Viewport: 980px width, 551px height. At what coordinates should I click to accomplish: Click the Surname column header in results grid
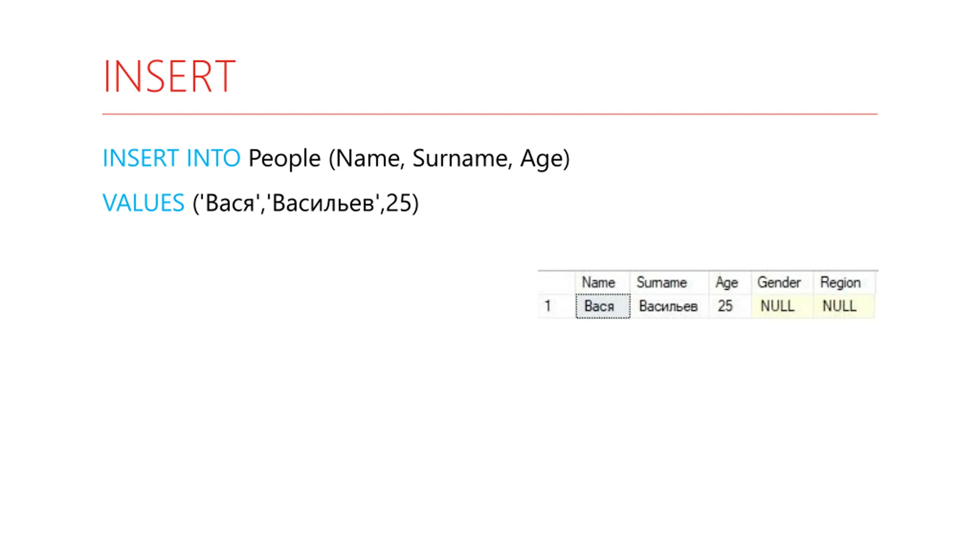[661, 282]
